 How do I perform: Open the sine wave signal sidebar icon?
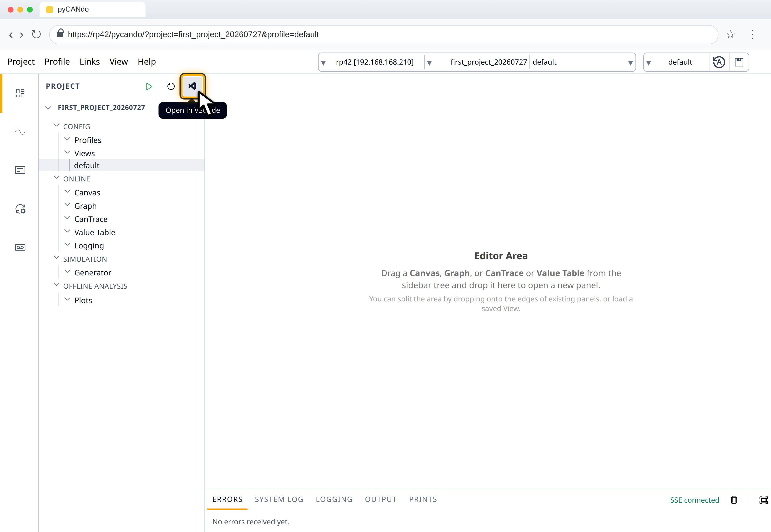point(20,132)
